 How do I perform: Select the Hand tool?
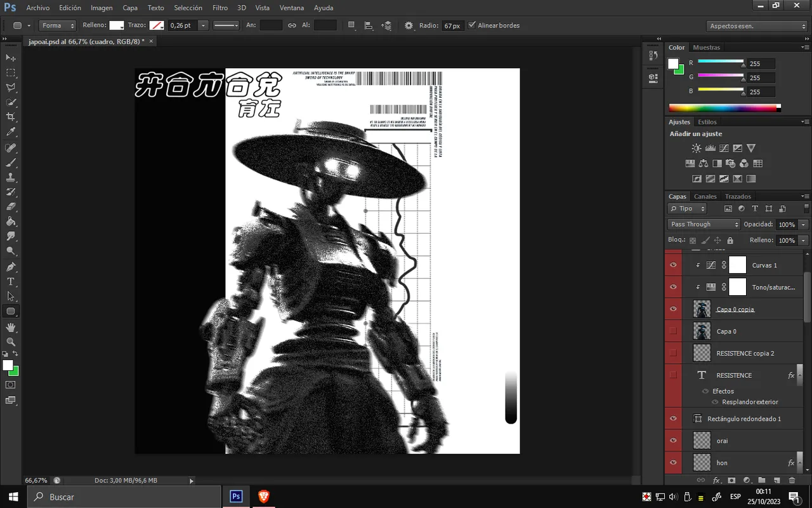point(11,327)
